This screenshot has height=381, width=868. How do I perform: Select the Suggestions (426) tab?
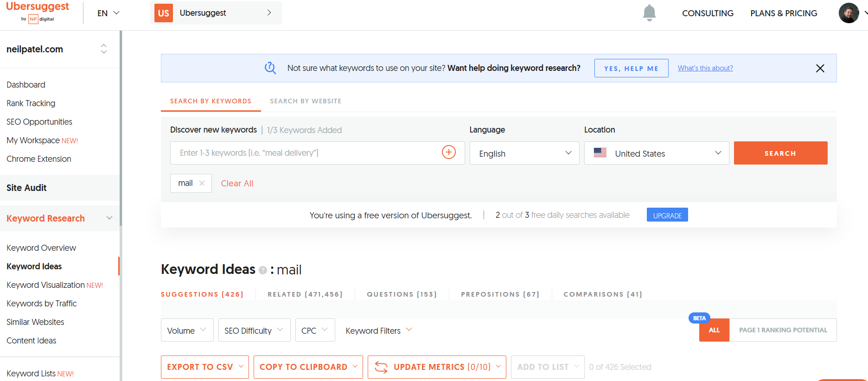pyautogui.click(x=202, y=294)
